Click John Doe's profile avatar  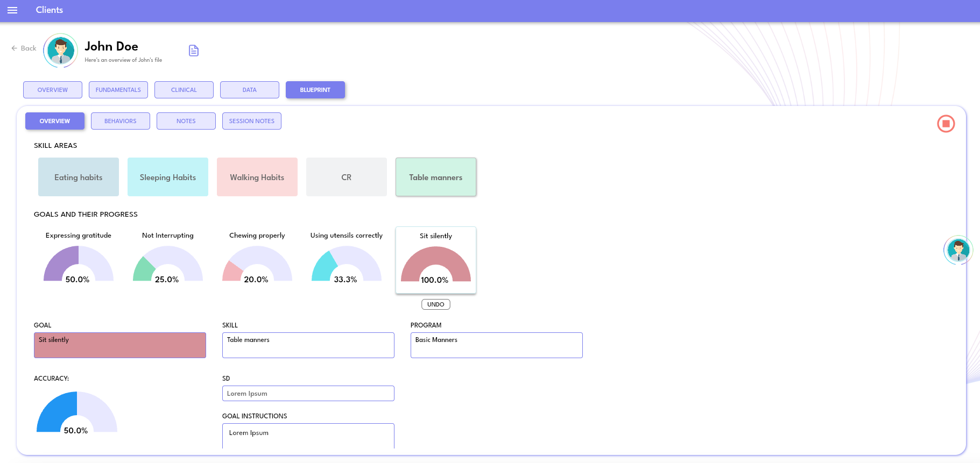click(x=60, y=51)
